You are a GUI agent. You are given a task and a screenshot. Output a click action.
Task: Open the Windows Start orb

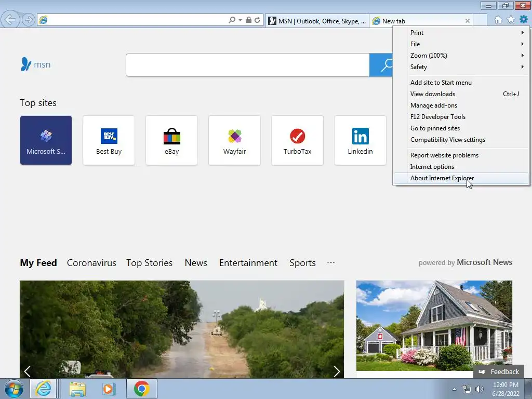[x=14, y=389]
